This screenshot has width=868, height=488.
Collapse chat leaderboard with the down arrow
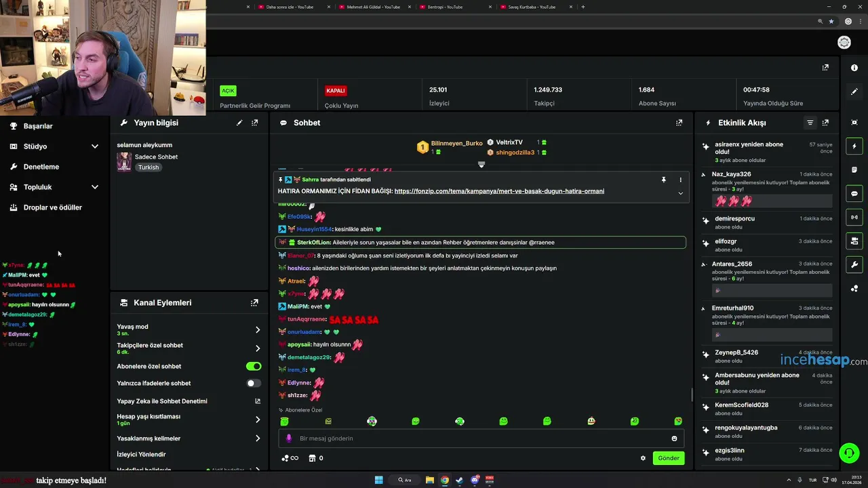tap(481, 165)
